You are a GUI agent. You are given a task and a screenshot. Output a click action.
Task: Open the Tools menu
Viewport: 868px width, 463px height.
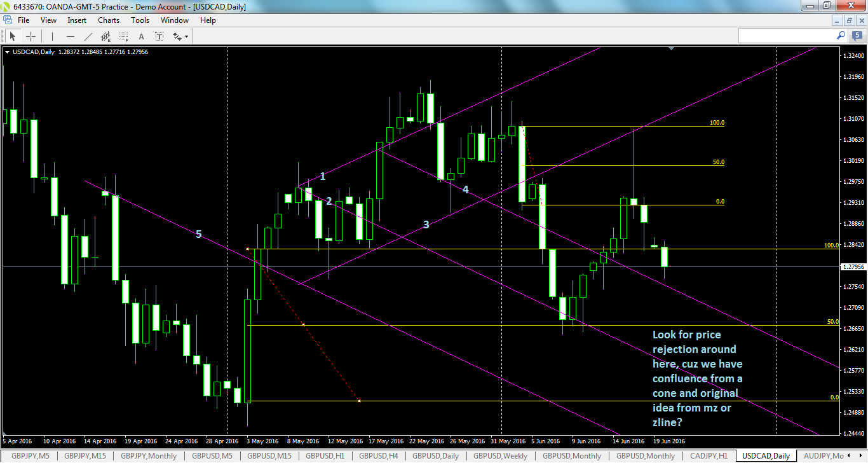click(140, 20)
